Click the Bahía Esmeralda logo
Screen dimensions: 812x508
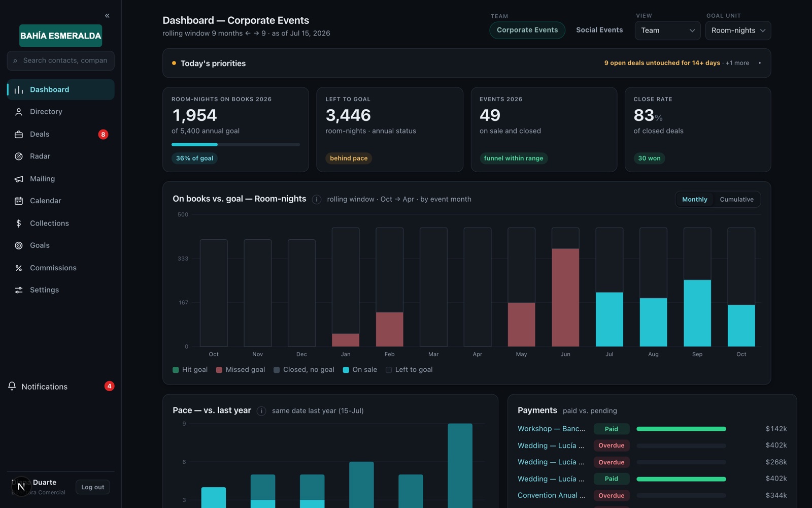(x=60, y=36)
